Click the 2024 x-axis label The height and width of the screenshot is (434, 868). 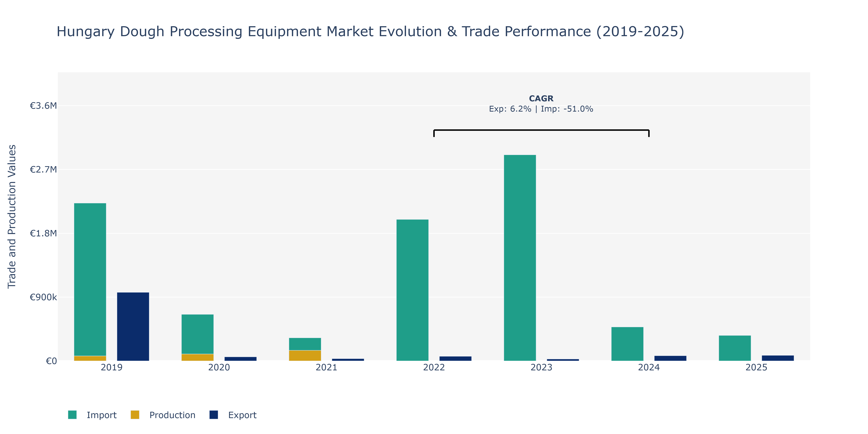pos(649,367)
